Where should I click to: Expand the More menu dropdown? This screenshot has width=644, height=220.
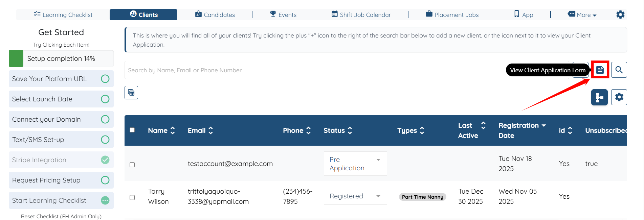click(x=582, y=15)
